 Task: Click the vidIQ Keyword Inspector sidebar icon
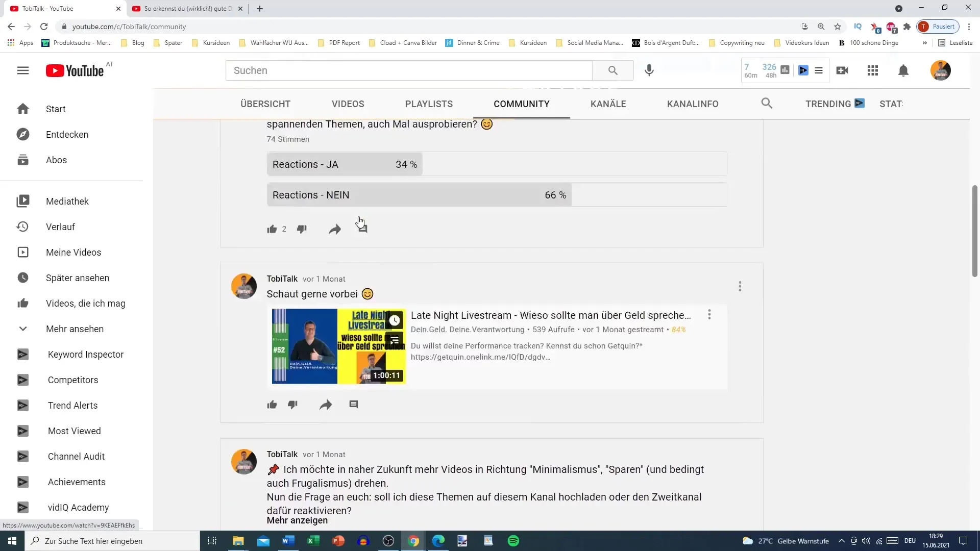23,354
